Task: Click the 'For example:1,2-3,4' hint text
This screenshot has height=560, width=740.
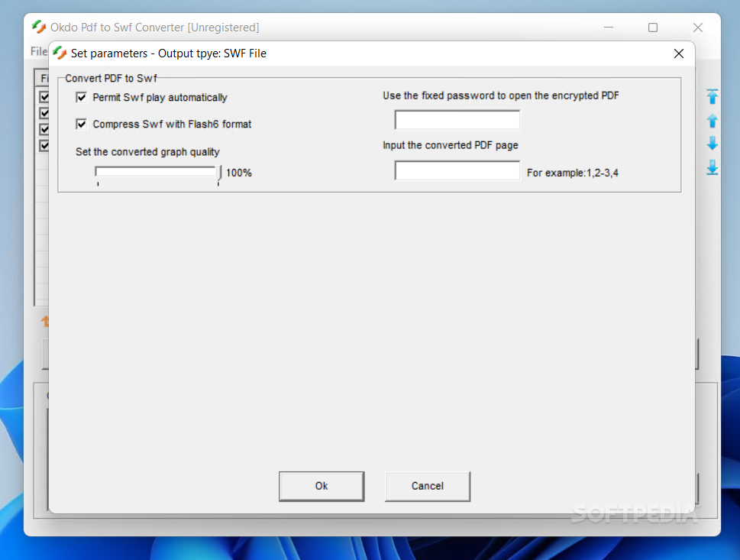Action: point(573,173)
